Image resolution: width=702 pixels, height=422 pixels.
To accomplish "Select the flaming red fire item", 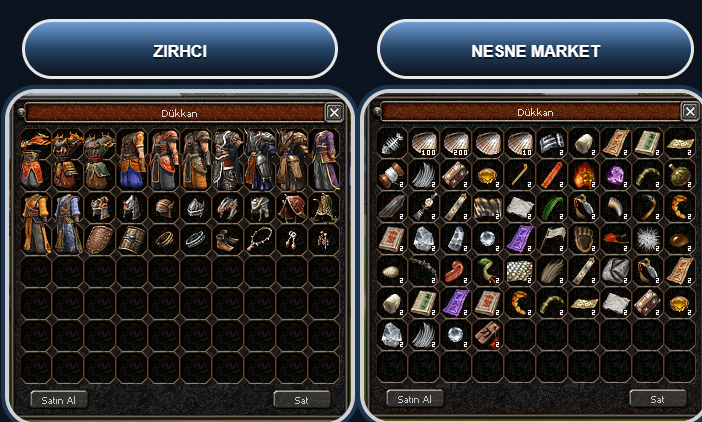I will (x=584, y=175).
